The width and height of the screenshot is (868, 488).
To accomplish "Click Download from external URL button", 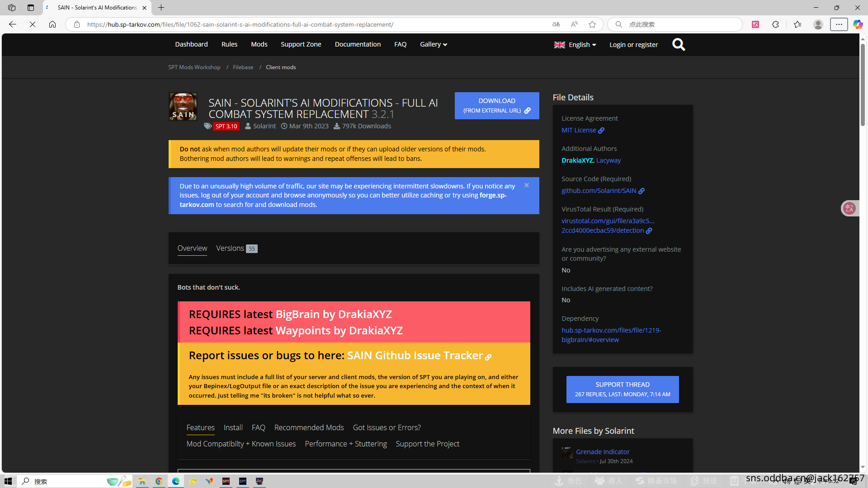I will (496, 106).
